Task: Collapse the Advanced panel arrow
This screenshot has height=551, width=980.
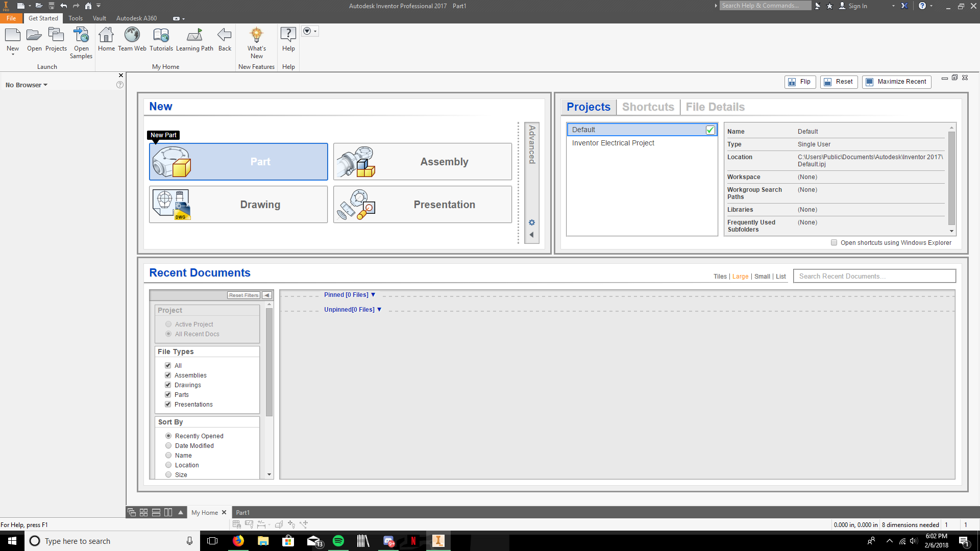Action: pyautogui.click(x=532, y=235)
